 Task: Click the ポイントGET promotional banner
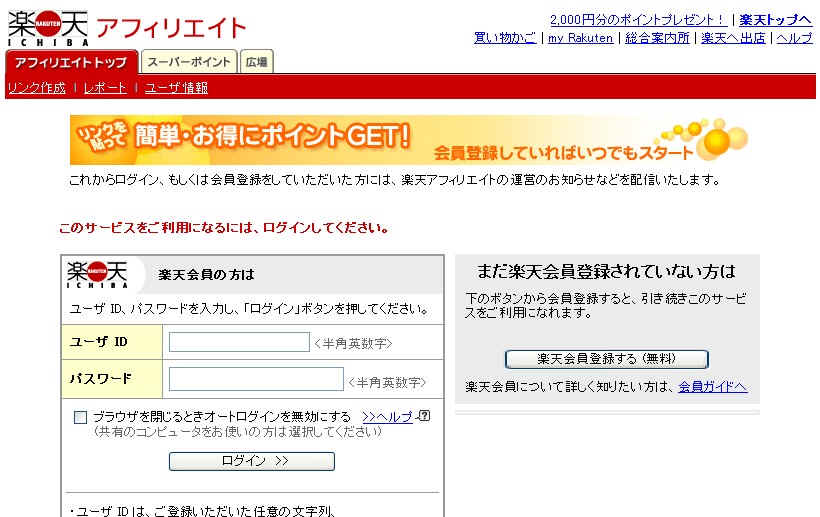(x=410, y=140)
